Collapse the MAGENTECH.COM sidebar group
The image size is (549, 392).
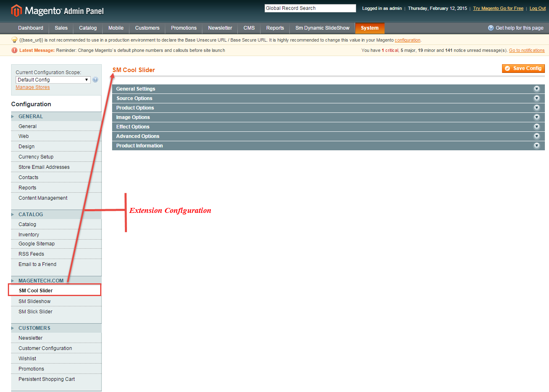(x=56, y=281)
